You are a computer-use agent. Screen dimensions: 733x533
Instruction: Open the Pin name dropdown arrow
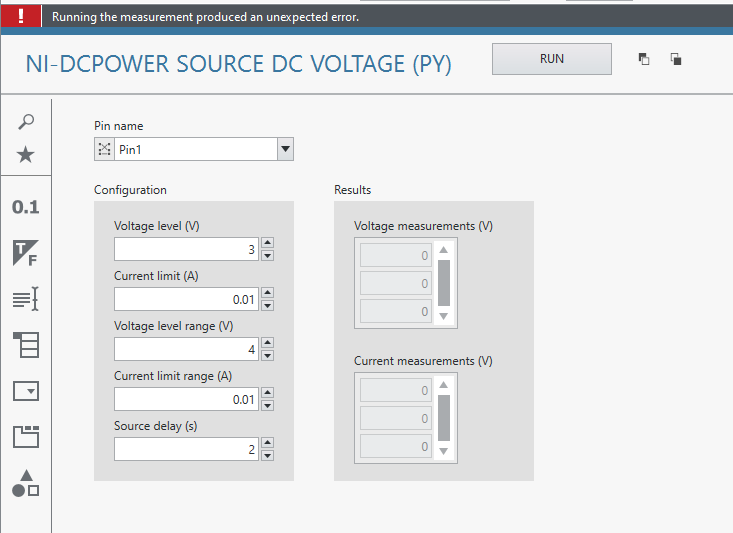pos(285,149)
